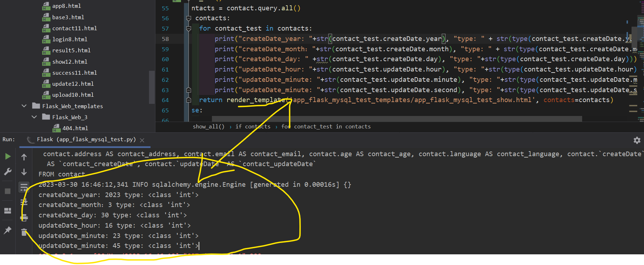Click the 'FROM contact' console line
Viewport: 644px width, 265px height.
(x=62, y=174)
